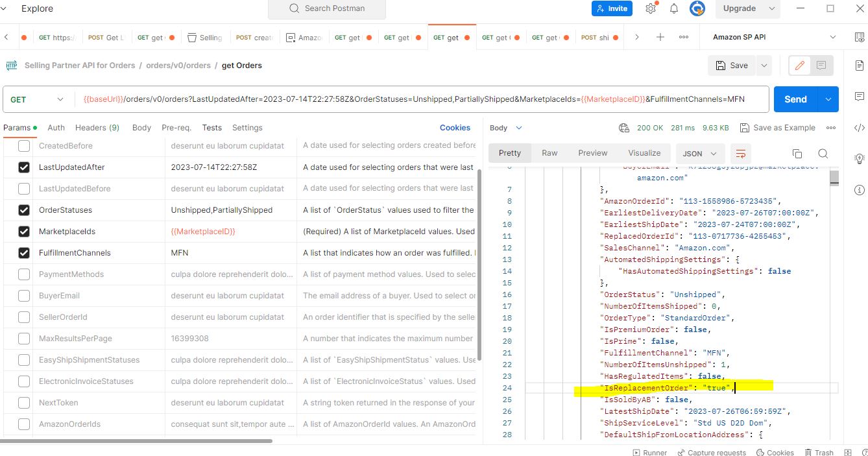The height and width of the screenshot is (456, 868).
Task: Open the JSON format dropdown
Action: coord(700,153)
